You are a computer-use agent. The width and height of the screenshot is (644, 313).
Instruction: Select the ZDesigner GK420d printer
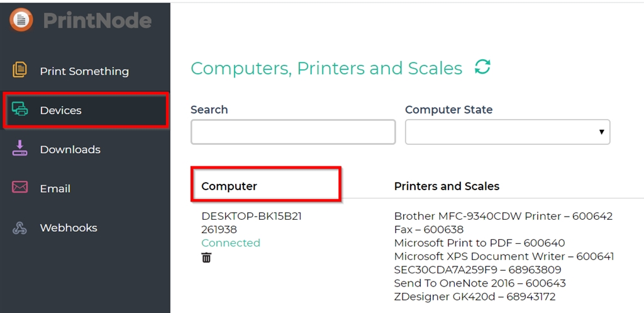(x=474, y=297)
